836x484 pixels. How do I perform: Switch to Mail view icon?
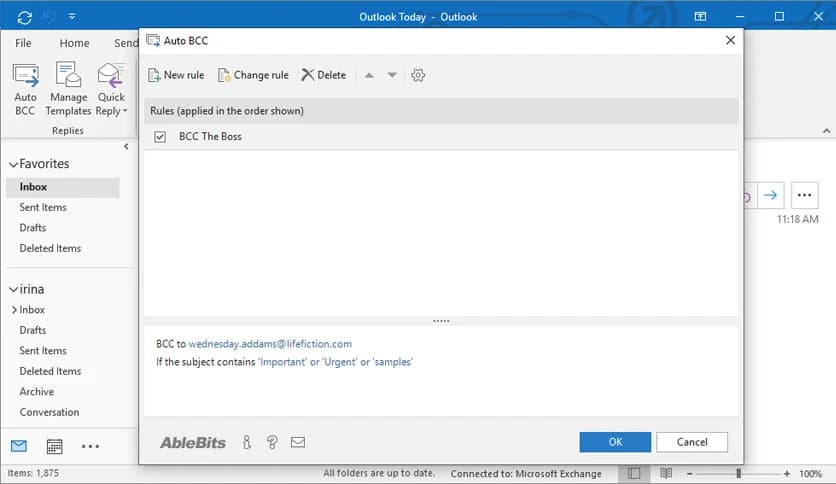tap(19, 446)
